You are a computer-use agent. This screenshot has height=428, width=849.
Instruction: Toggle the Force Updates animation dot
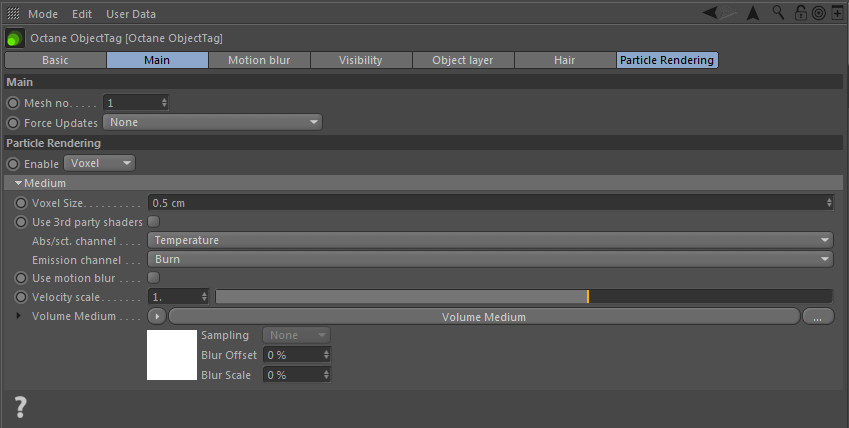13,123
